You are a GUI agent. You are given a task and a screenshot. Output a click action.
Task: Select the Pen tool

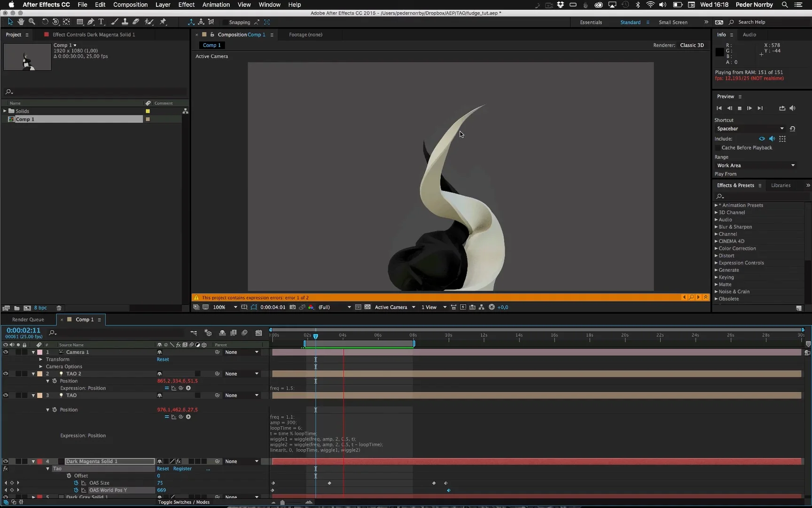click(x=91, y=22)
